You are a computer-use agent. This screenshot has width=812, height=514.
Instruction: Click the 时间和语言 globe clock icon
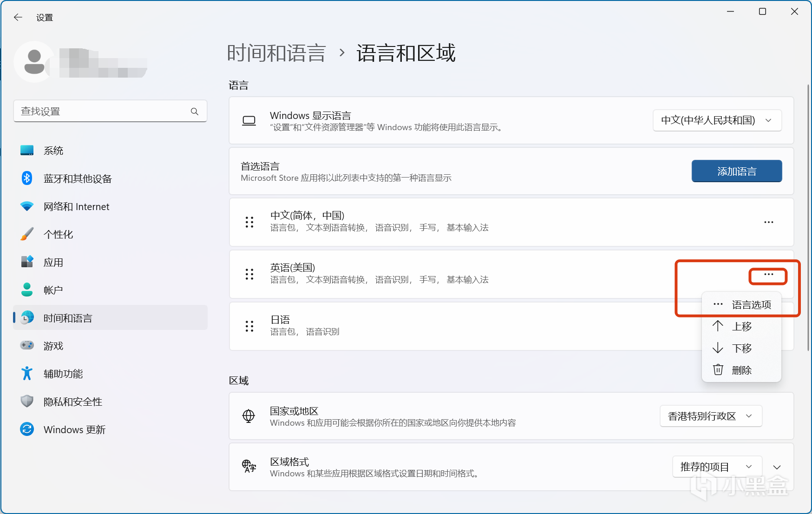[x=27, y=317]
